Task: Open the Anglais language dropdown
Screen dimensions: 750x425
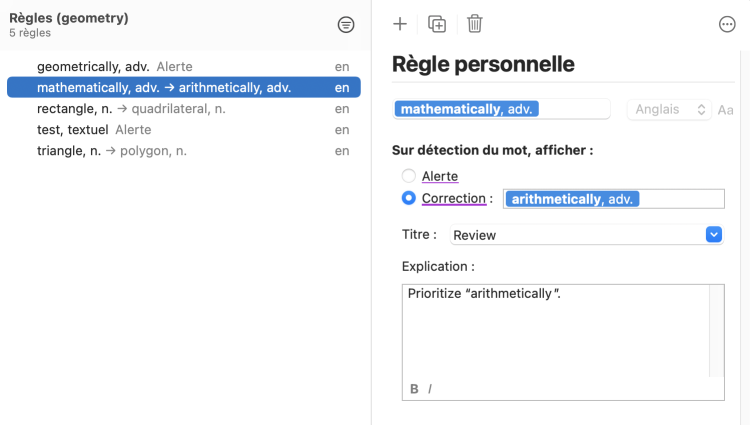Action: (x=669, y=110)
